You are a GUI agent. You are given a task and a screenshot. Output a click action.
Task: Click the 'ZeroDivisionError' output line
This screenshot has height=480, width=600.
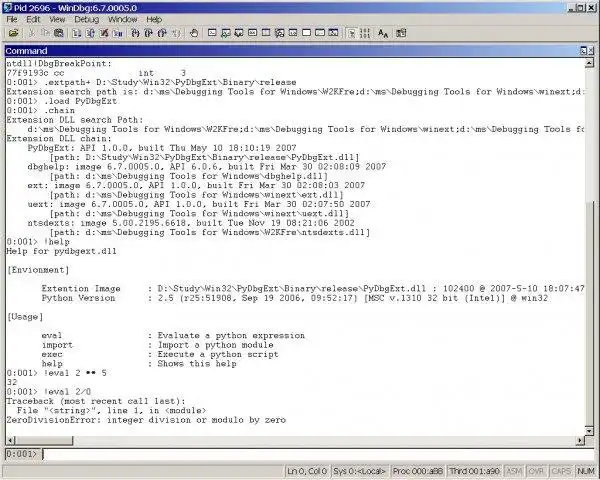pyautogui.click(x=146, y=420)
